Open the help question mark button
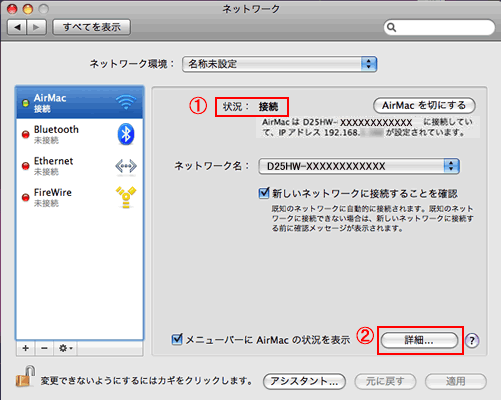The image size is (501, 400). pos(472,341)
